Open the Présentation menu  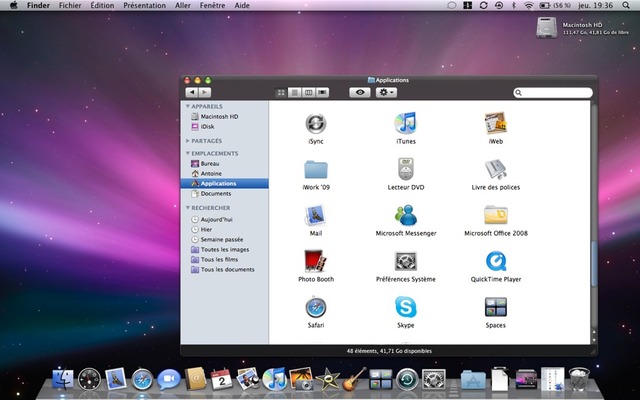[144, 5]
